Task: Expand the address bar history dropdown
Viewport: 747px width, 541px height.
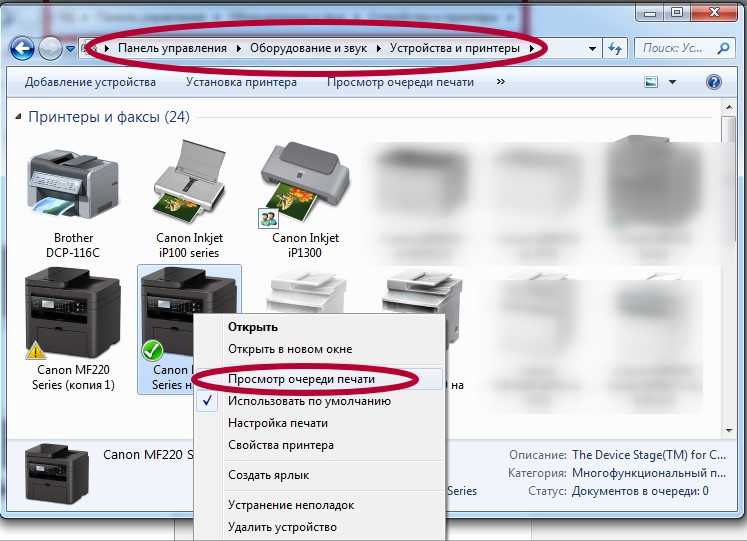Action: (x=592, y=49)
